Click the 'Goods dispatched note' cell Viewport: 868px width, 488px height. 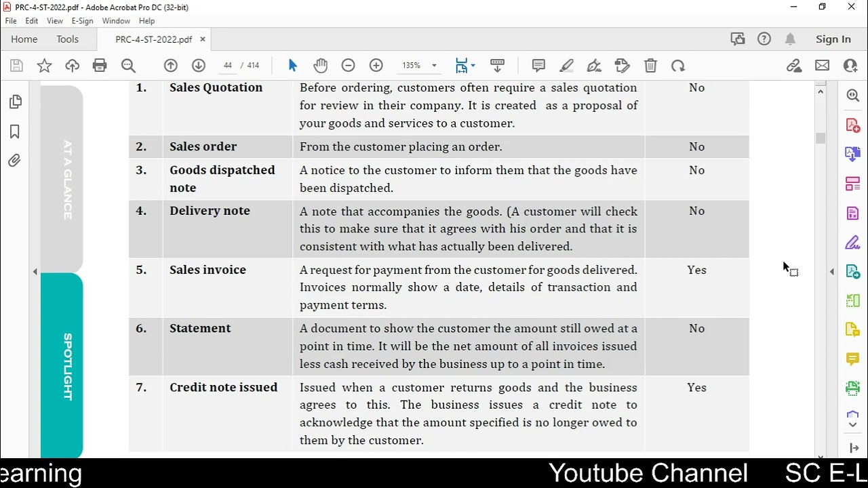coord(227,179)
